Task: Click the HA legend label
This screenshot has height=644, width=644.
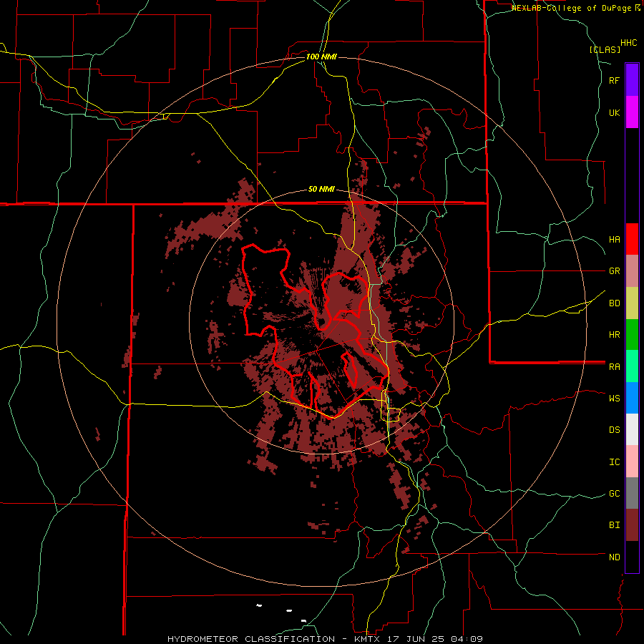Action: [615, 240]
